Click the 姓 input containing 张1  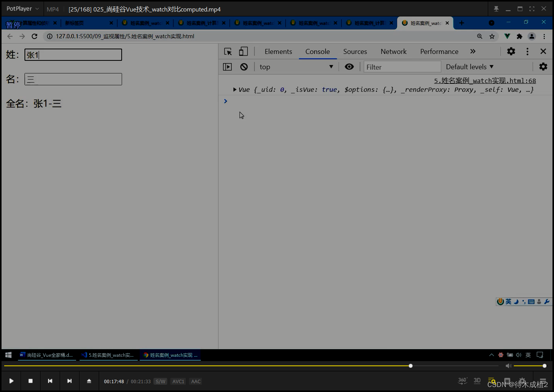click(x=73, y=55)
